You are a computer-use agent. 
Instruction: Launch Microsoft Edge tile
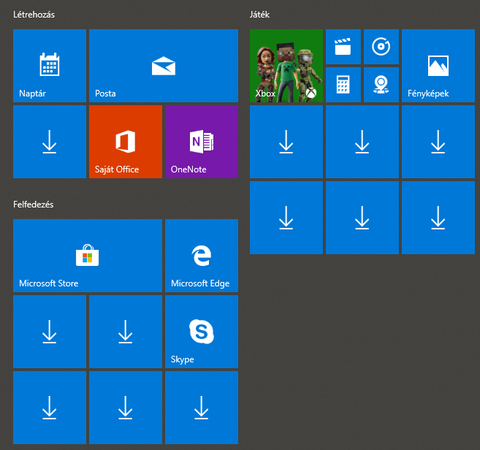coord(201,256)
